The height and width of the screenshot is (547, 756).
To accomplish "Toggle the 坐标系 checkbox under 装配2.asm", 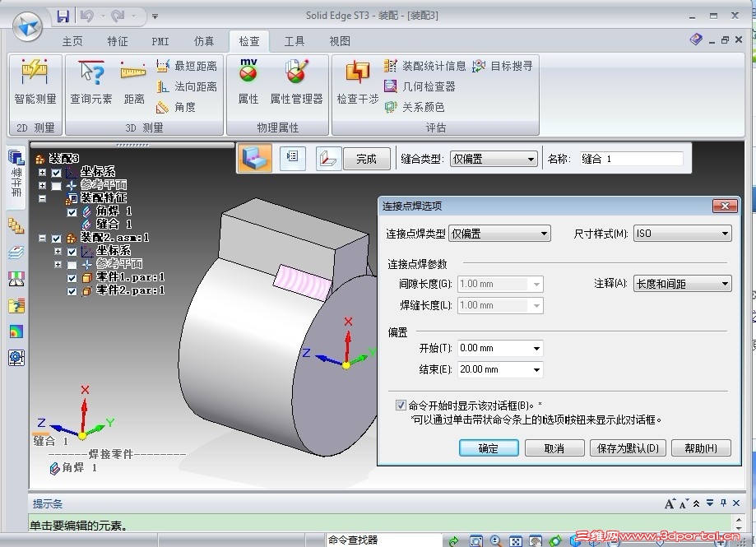I will tap(72, 252).
